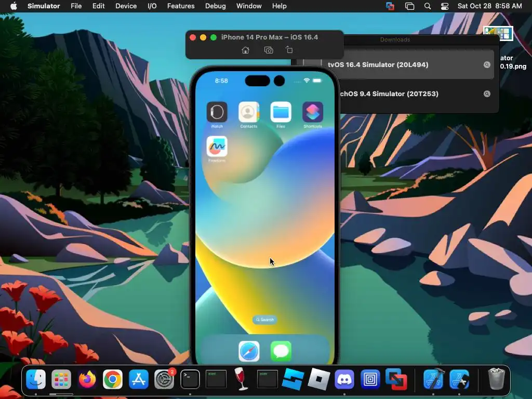Open Simulator app icon in the Dock
Screen dimensions: 532x399
click(x=459, y=379)
